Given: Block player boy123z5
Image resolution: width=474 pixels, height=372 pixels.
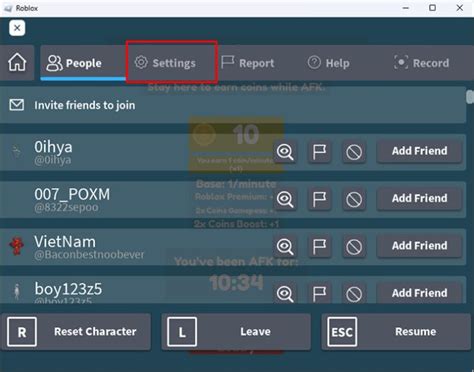Looking at the screenshot, I should (354, 294).
